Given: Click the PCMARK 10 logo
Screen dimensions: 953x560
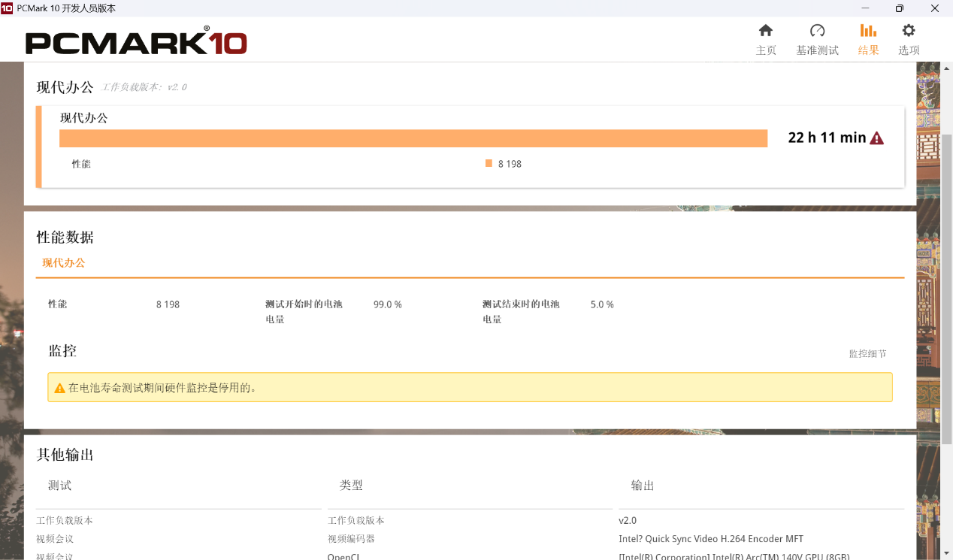Looking at the screenshot, I should [x=135, y=42].
